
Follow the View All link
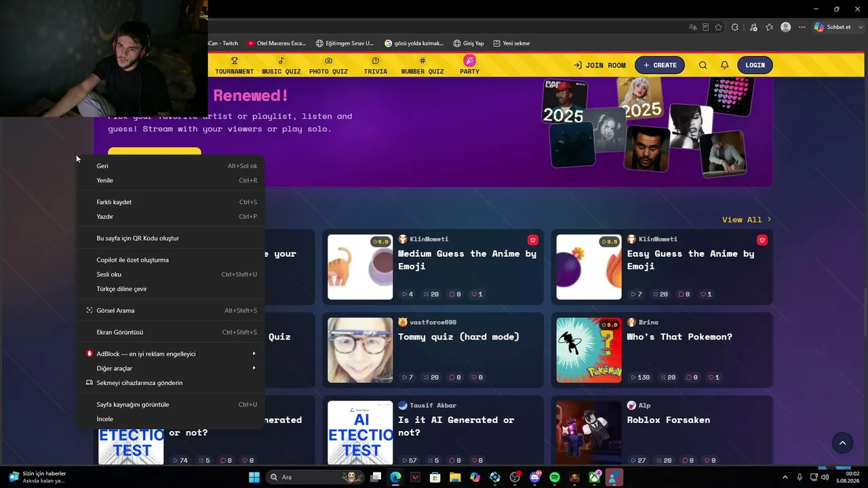tap(747, 220)
